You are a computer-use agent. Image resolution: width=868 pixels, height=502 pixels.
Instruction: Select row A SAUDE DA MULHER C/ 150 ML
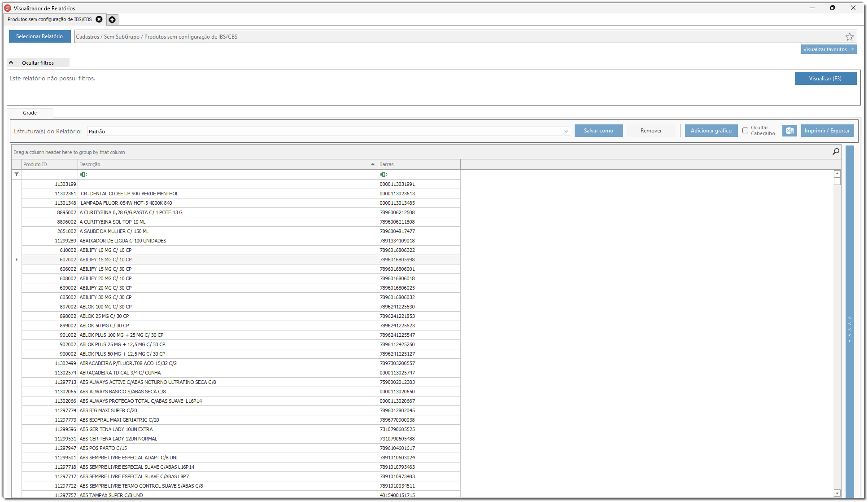(x=241, y=231)
